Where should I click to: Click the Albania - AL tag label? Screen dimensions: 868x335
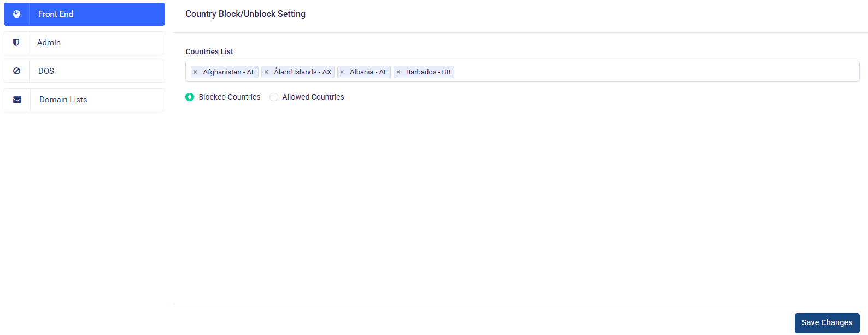[368, 72]
